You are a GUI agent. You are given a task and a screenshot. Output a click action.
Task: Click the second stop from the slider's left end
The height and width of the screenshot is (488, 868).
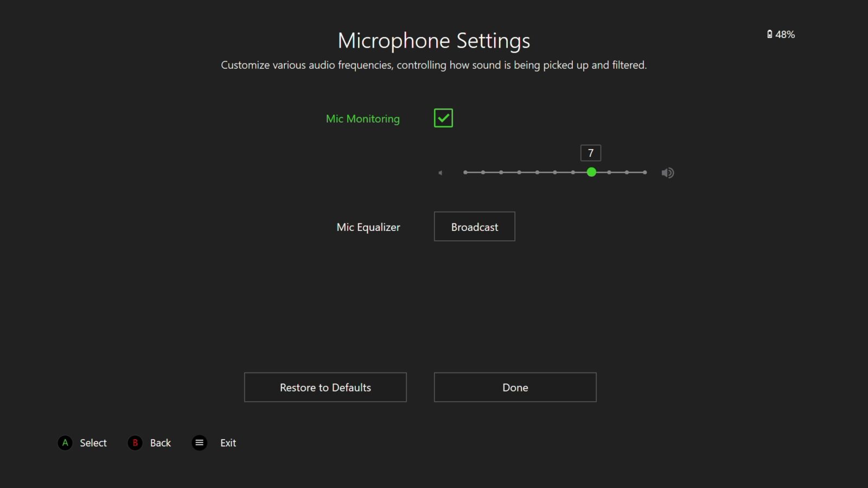[483, 172]
